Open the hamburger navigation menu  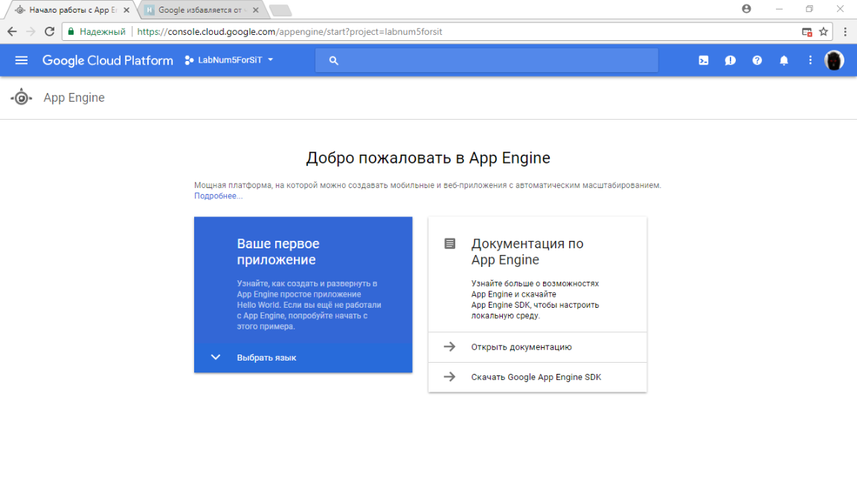coord(22,60)
